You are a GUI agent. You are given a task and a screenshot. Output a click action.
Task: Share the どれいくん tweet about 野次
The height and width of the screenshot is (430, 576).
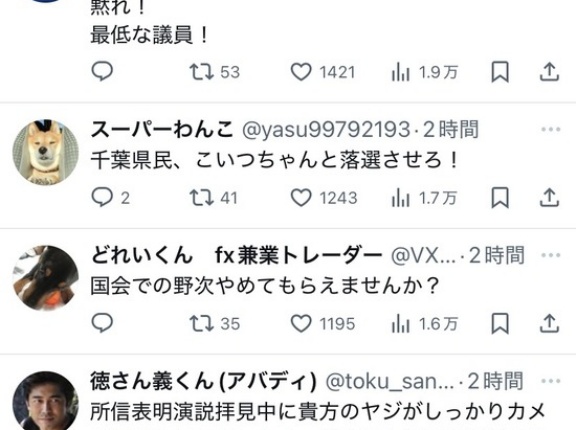click(549, 324)
